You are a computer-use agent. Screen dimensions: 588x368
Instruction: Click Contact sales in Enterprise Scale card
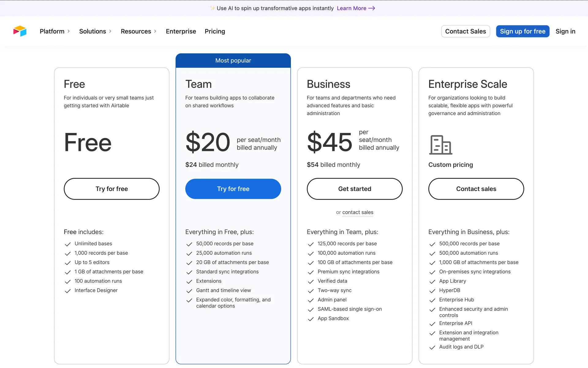coord(476,189)
